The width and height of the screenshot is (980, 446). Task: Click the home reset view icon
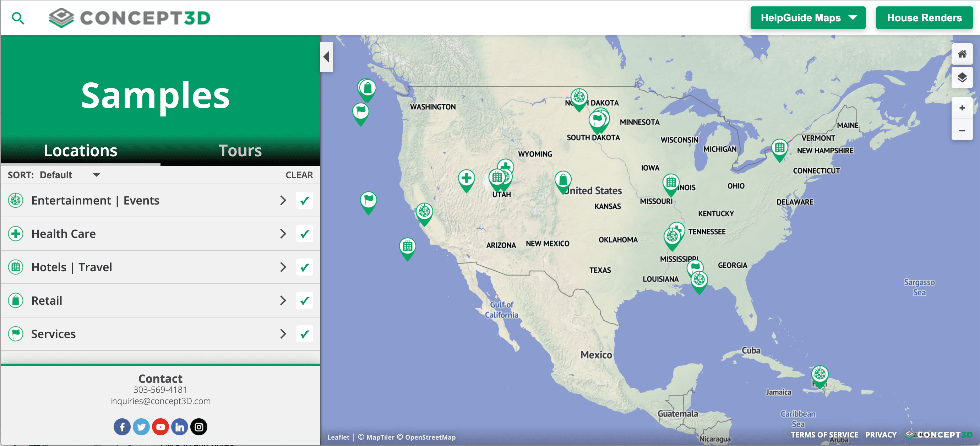(963, 54)
